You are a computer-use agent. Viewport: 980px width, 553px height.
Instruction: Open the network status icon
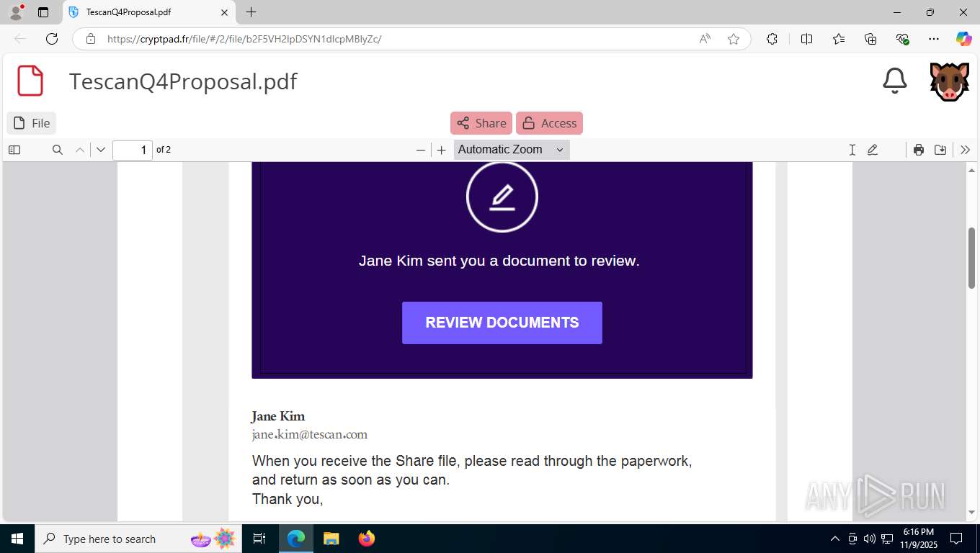pos(886,539)
